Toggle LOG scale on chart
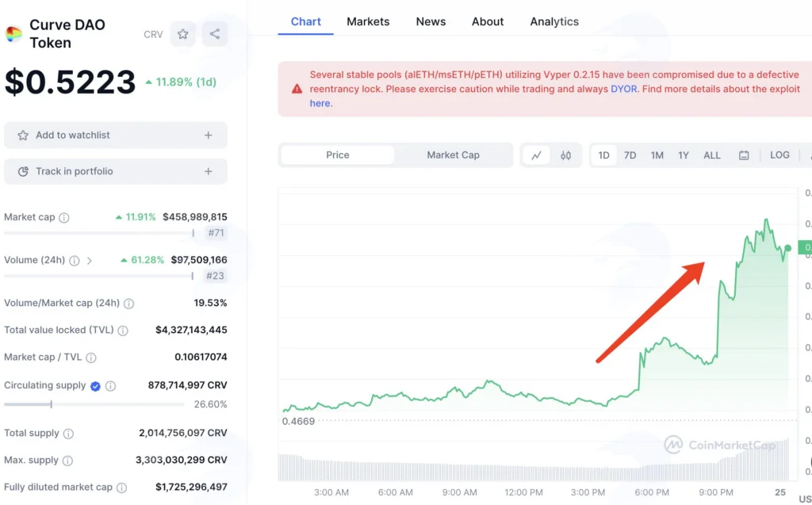This screenshot has width=812, height=505. click(x=779, y=155)
